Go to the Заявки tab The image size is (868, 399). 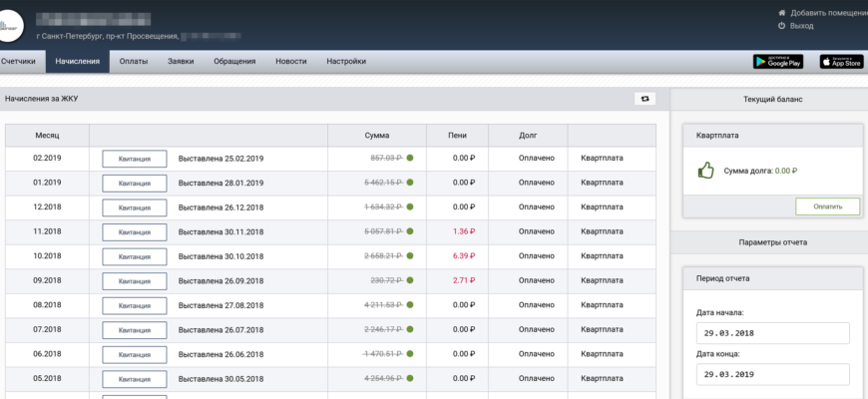(x=181, y=62)
